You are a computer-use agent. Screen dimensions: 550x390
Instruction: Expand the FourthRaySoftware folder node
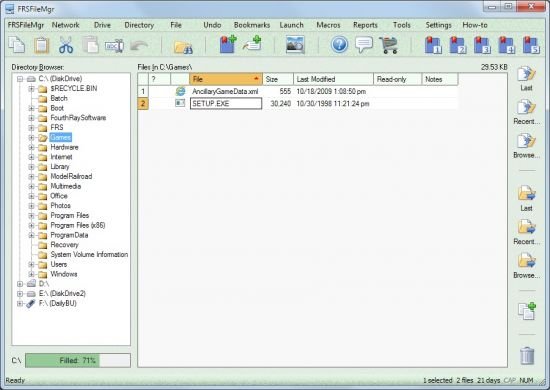[x=31, y=118]
